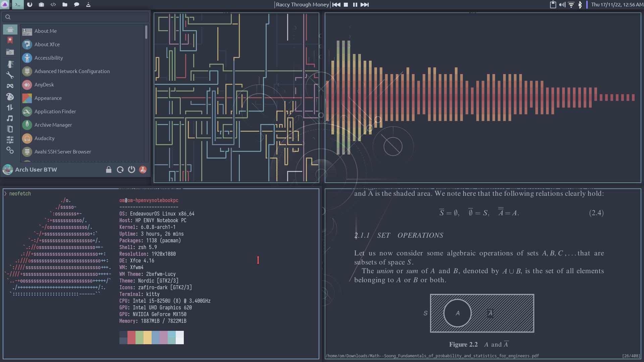This screenshot has width=644, height=362.
Task: Click the power off button in the menu
Action: point(131,170)
